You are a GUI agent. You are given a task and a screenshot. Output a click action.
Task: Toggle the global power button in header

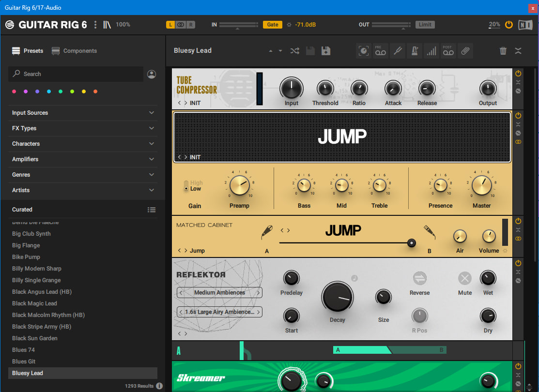(x=509, y=25)
